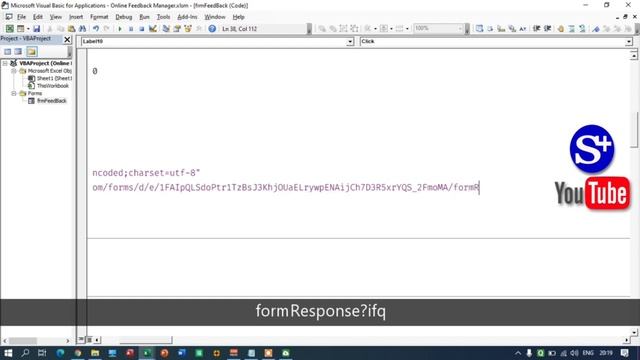The width and height of the screenshot is (640, 360).
Task: Toggle Design Mode icon
Action: 153,29
